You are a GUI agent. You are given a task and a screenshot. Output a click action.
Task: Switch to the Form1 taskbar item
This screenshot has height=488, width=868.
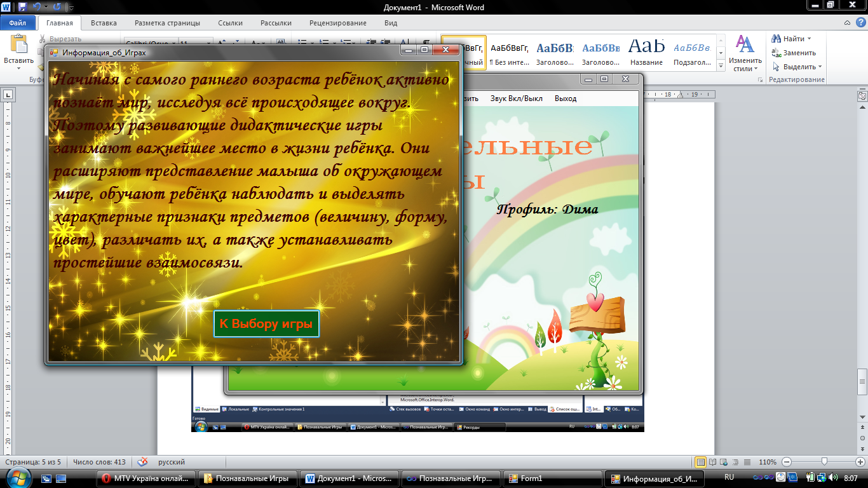coord(552,478)
